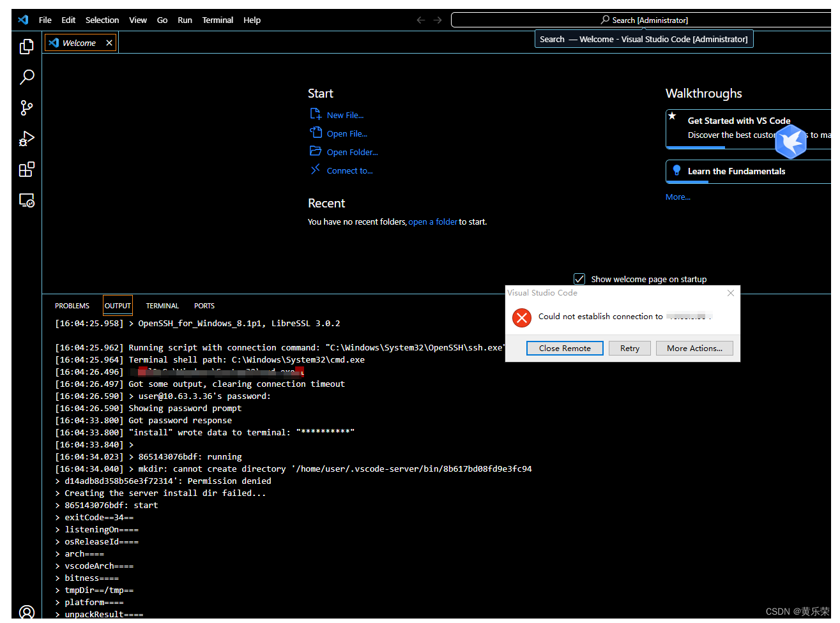
Task: Click the Retry button in the dialog
Action: tap(629, 348)
